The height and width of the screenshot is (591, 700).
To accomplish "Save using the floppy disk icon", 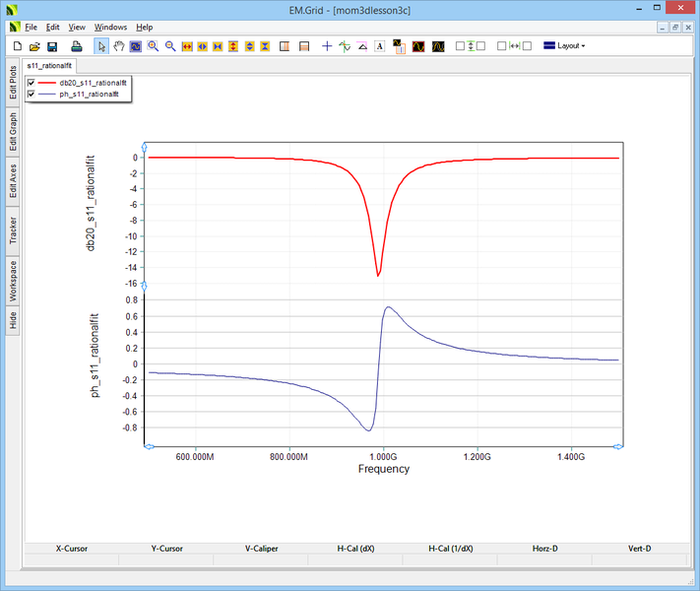I will (52, 46).
